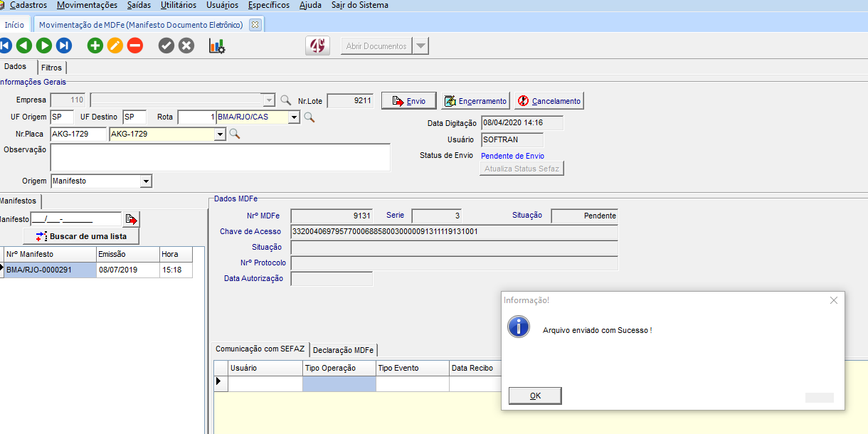Open the Saídas menu

[139, 5]
